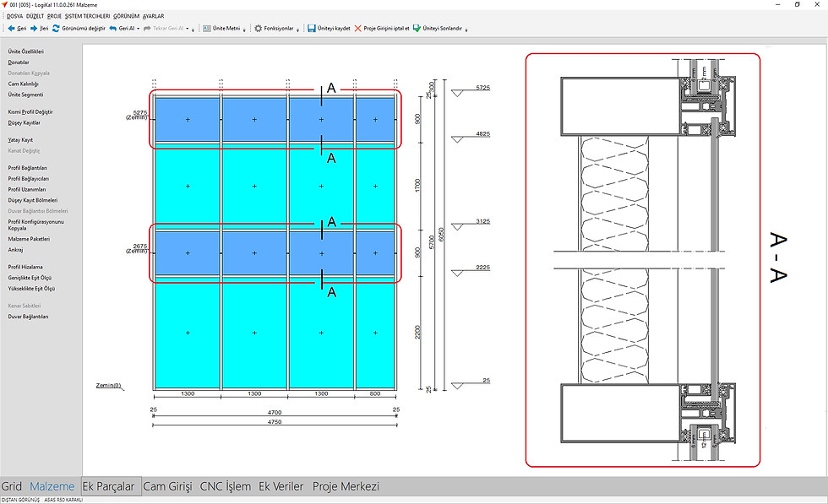
Task: Switch to the Malzeme tab
Action: pyautogui.click(x=52, y=486)
